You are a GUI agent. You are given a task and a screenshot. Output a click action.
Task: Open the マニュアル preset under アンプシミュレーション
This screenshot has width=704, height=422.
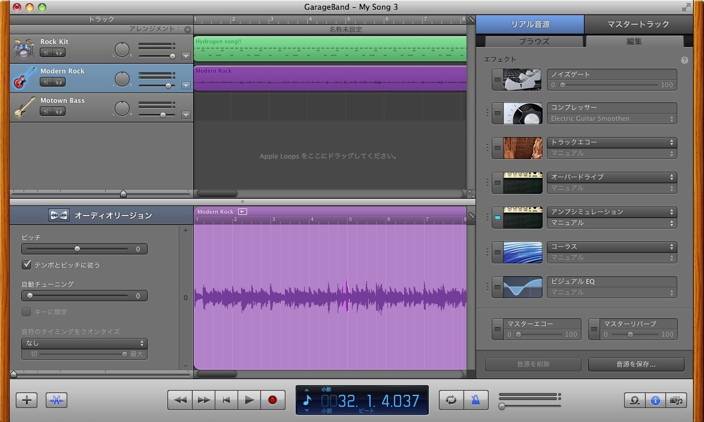(612, 223)
